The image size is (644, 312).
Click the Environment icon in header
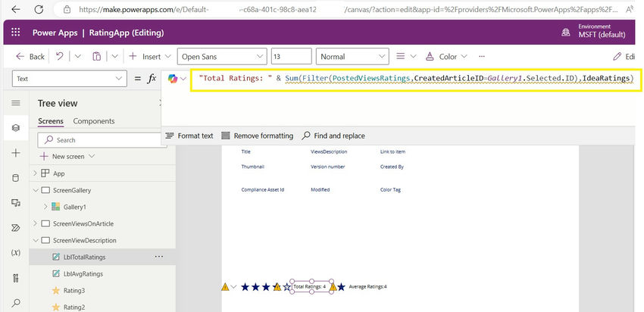[x=565, y=33]
